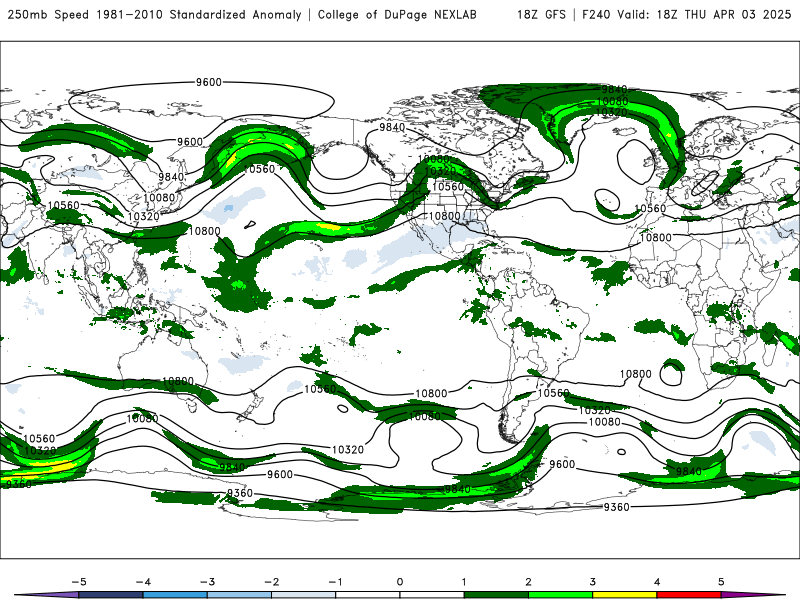Click the "College of DuPage NEXLAB" text
Image resolution: width=800 pixels, height=600 pixels.
pyautogui.click(x=397, y=14)
